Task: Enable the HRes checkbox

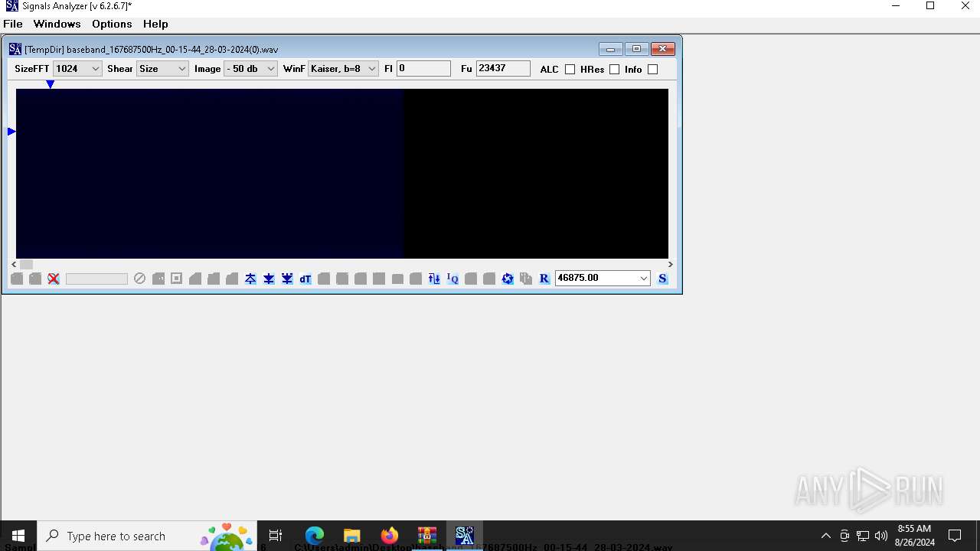Action: [x=614, y=69]
